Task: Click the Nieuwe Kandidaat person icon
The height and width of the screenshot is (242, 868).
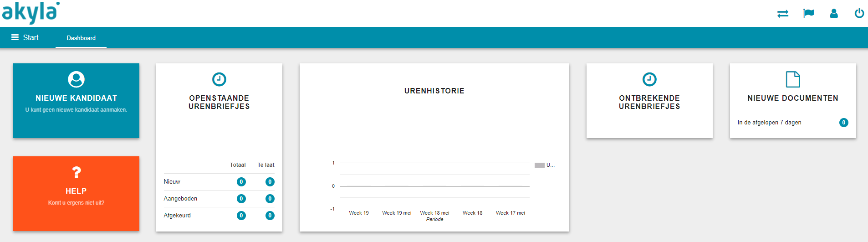Action: 76,79
